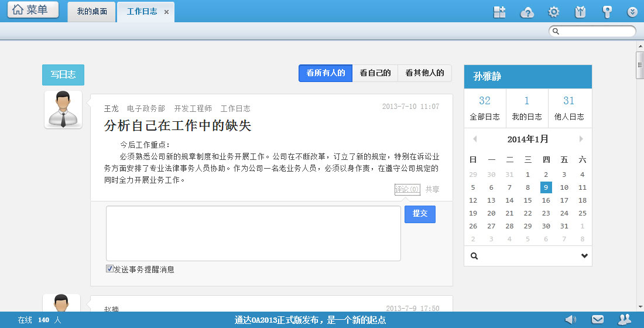Click the 写日志 button
Image resolution: width=644 pixels, height=328 pixels.
pyautogui.click(x=63, y=75)
